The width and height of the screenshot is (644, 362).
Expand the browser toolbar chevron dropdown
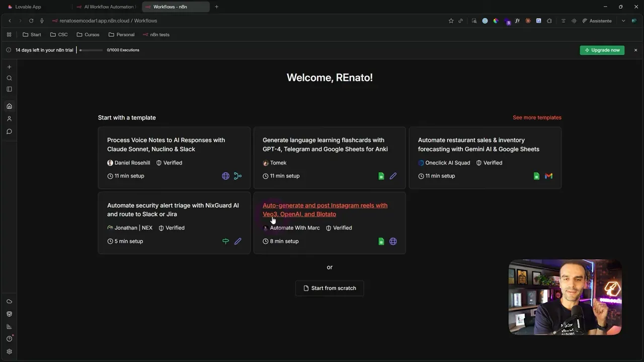pos(623,21)
